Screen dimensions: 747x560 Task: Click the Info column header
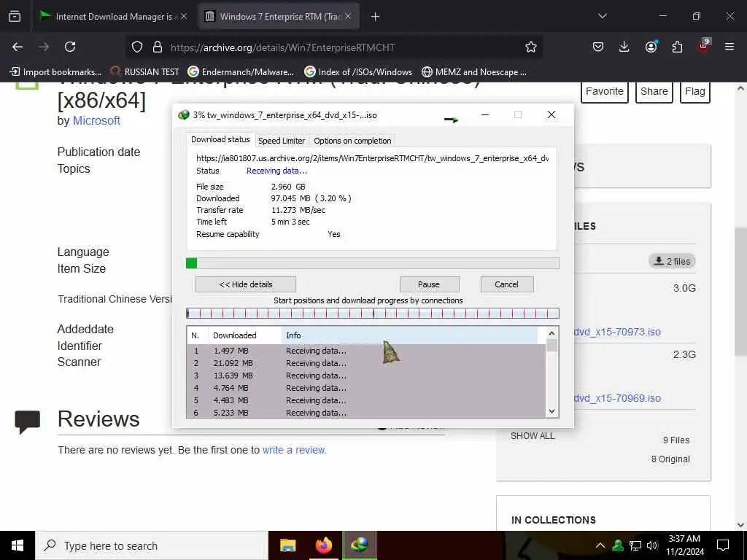(410, 335)
